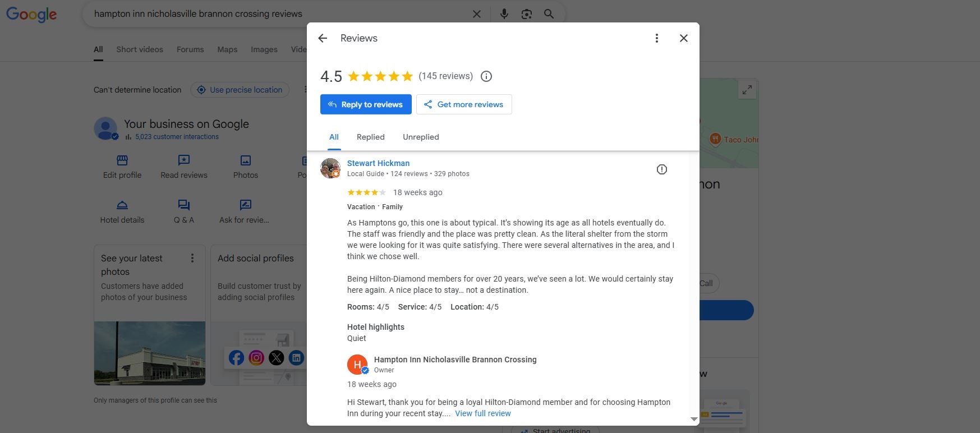Select the All reviews tab
Screen dimensions: 980x433
click(334, 137)
